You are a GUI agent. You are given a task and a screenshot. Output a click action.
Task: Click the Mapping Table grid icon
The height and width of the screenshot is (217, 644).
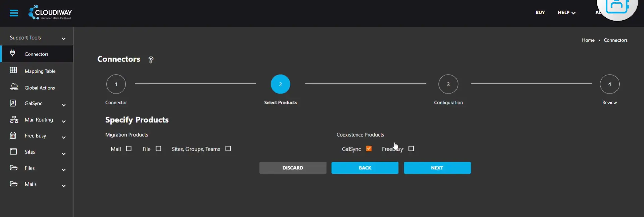click(x=13, y=70)
